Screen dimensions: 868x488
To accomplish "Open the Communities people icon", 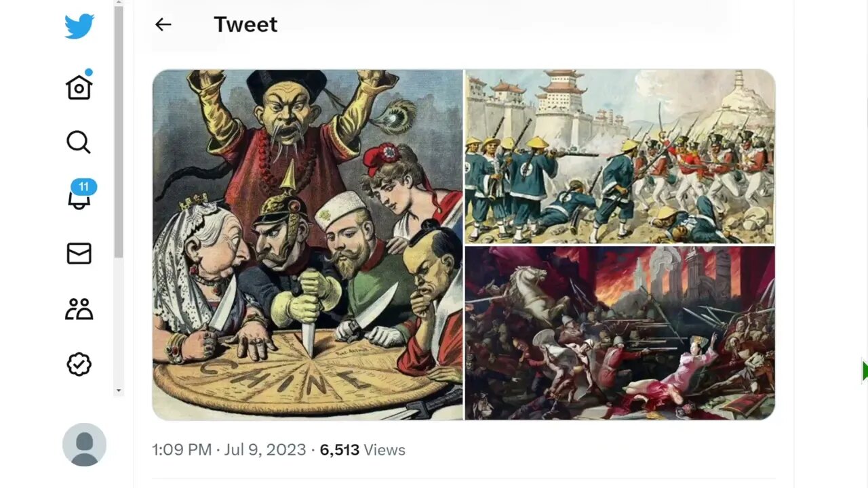I will click(79, 309).
